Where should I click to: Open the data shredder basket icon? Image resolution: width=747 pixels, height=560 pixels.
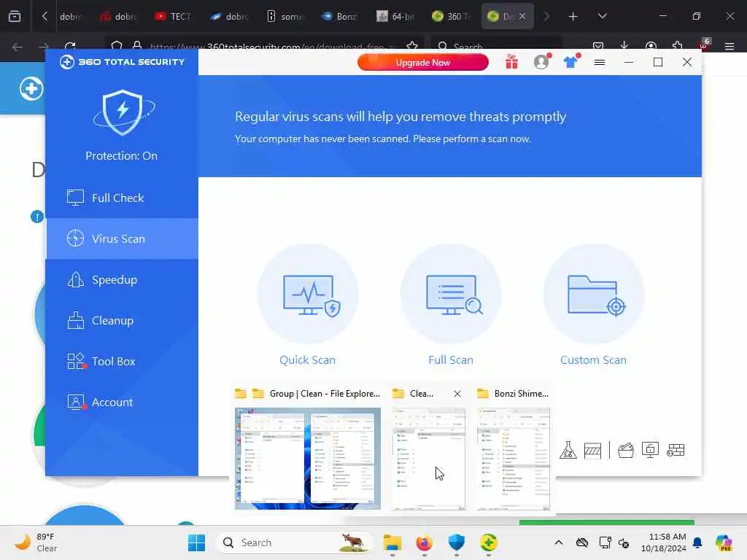coord(626,450)
